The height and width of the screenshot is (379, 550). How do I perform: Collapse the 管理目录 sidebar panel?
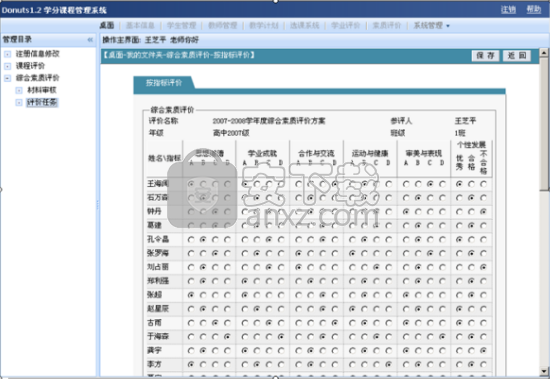90,40
